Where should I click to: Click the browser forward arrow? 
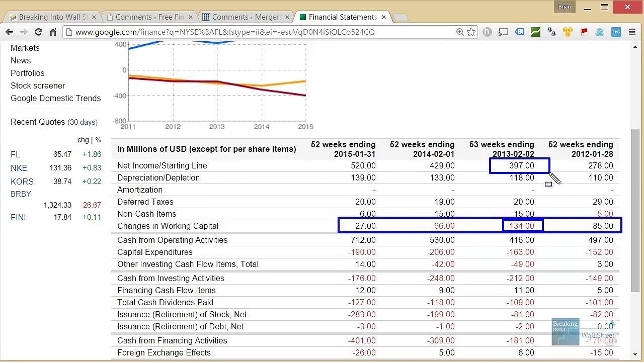[x=24, y=32]
